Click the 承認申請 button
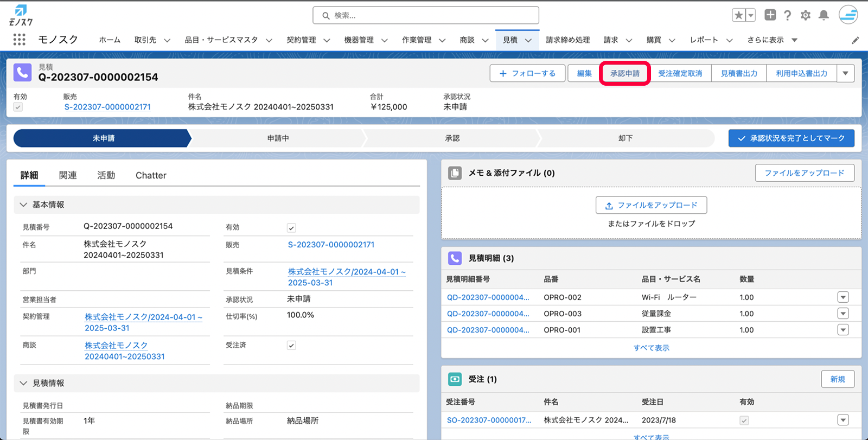This screenshot has width=868, height=440. (625, 73)
